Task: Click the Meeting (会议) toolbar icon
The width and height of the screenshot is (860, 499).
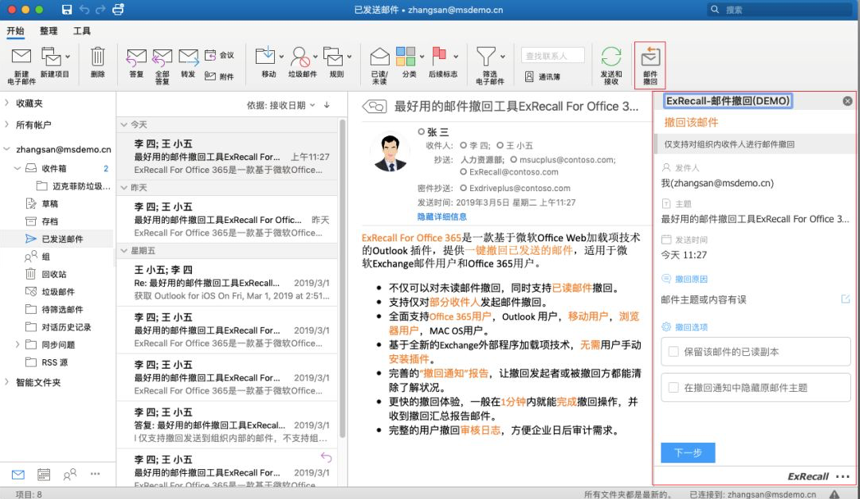Action: (210, 55)
